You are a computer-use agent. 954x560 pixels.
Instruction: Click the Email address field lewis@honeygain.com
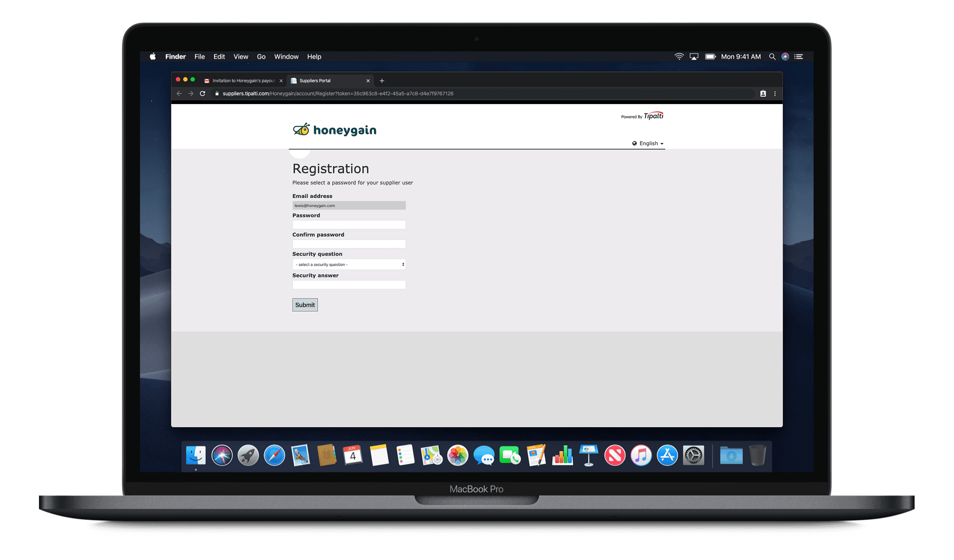(x=349, y=206)
